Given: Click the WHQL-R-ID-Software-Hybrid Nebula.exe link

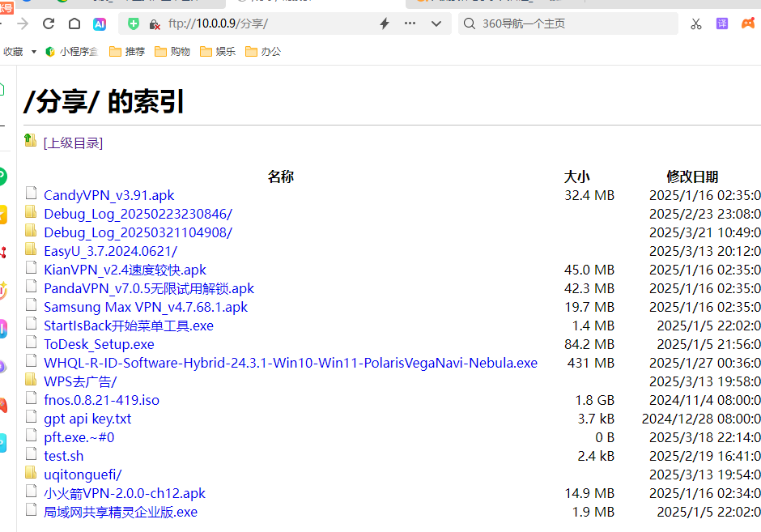Looking at the screenshot, I should pos(291,363).
